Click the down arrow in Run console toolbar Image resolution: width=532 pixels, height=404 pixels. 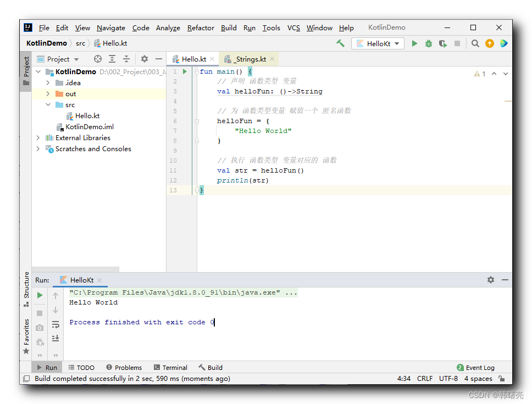pos(56,309)
